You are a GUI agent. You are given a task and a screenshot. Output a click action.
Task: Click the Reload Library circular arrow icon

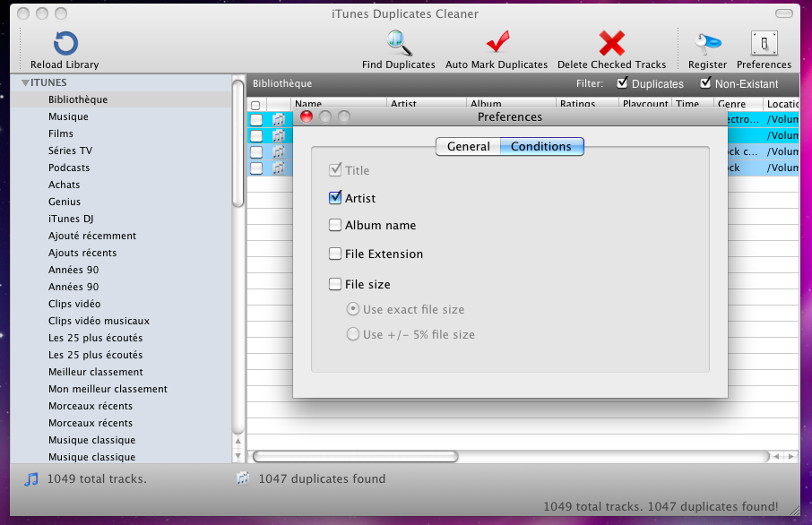tap(65, 43)
